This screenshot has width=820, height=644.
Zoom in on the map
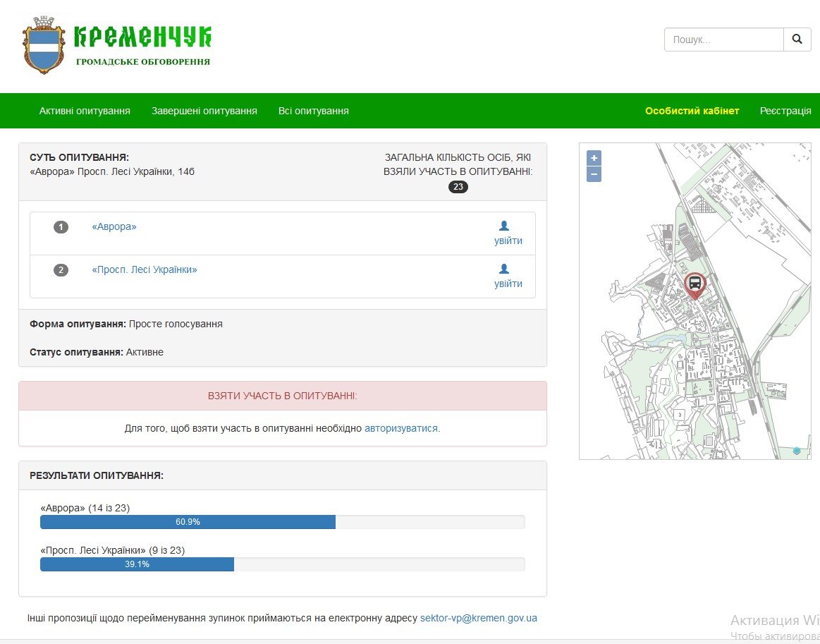(x=594, y=158)
